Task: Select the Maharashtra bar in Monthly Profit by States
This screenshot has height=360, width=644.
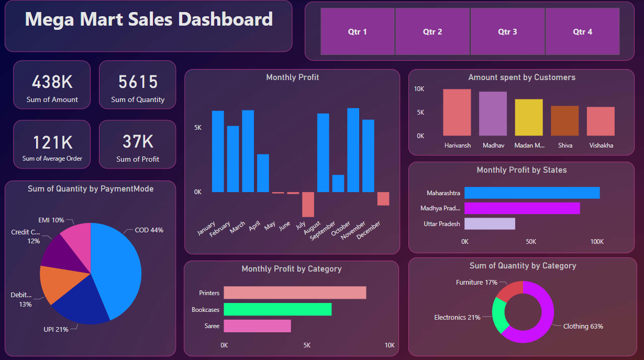Action: tap(531, 193)
